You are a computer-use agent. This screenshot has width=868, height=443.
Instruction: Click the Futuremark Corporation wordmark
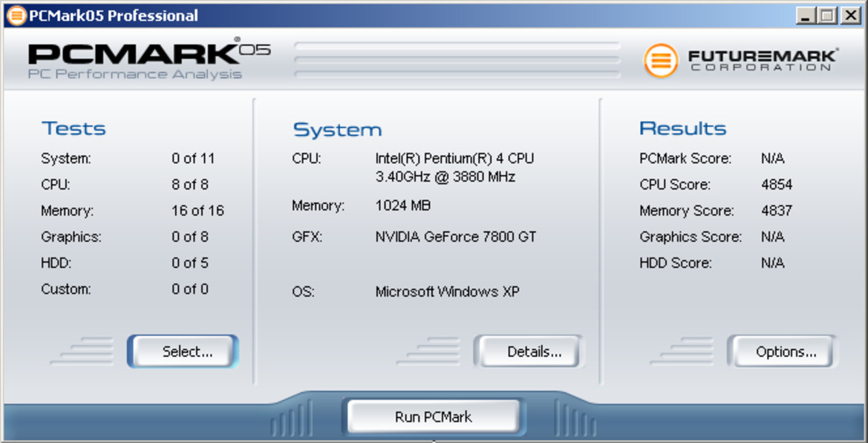[x=763, y=60]
